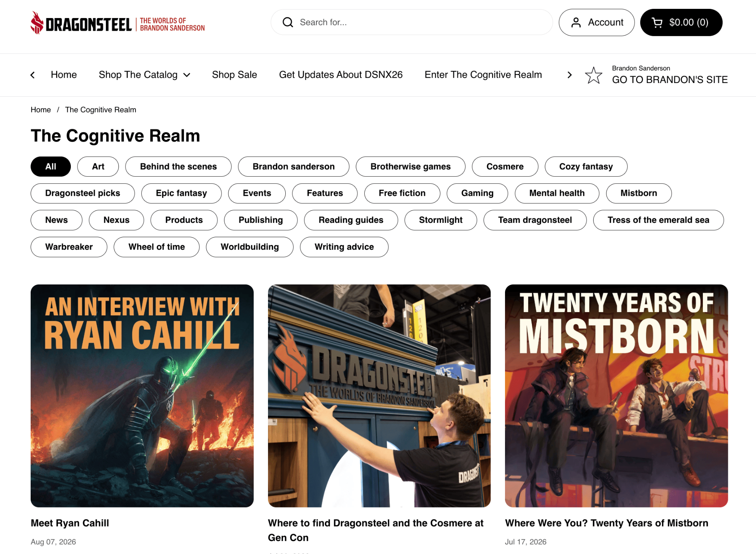Select the Mental health tag
This screenshot has height=554, width=756.
(557, 193)
